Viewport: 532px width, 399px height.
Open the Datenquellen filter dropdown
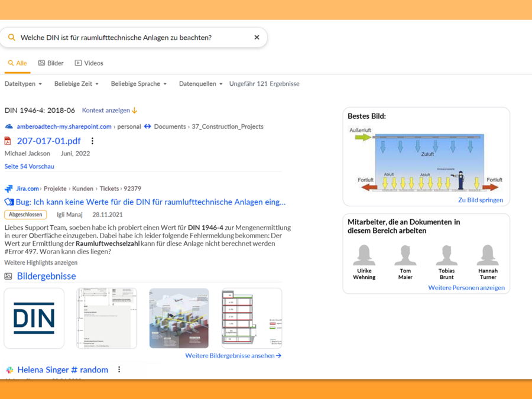pyautogui.click(x=200, y=84)
